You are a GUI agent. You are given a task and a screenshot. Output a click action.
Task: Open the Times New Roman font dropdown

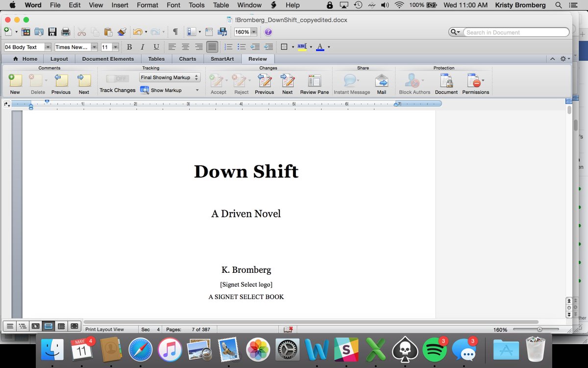[94, 47]
